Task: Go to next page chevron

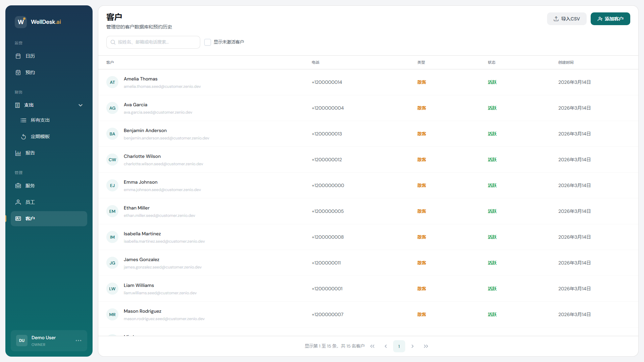Action: pyautogui.click(x=413, y=346)
